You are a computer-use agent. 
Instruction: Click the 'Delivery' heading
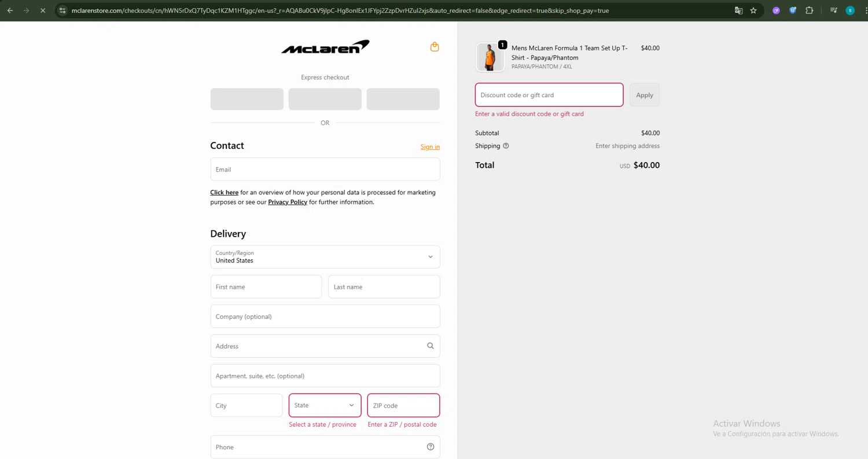[x=228, y=234]
